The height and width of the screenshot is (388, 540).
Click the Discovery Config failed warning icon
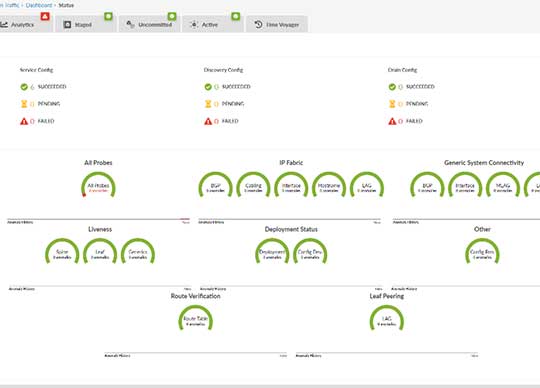[208, 121]
